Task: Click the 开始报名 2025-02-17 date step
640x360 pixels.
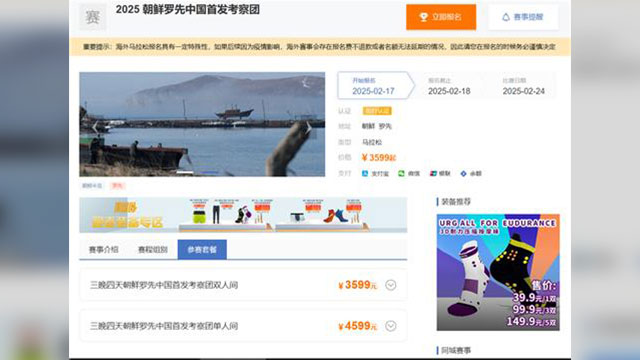Action: [x=373, y=86]
